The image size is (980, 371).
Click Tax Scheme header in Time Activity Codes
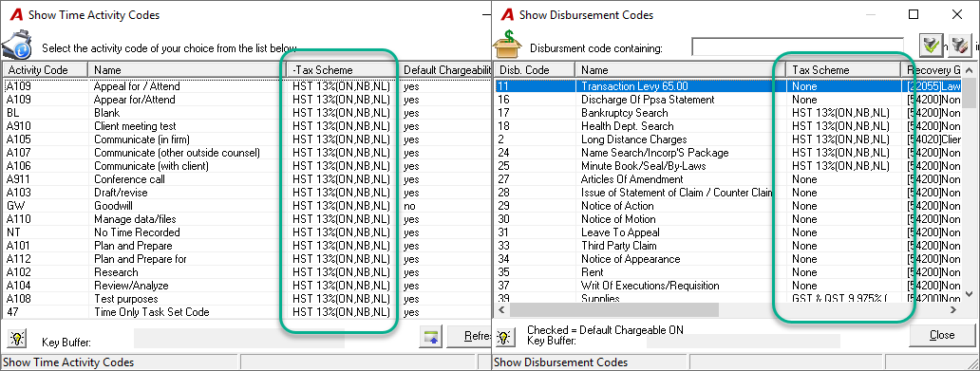point(342,70)
